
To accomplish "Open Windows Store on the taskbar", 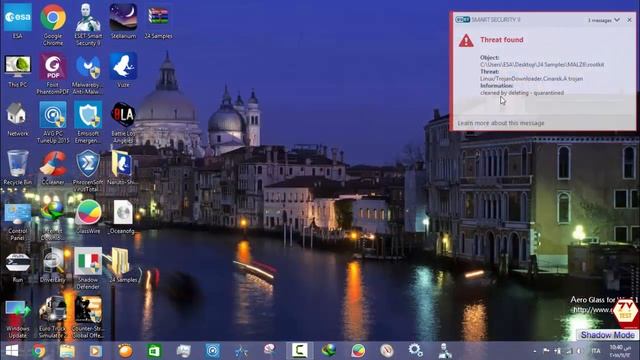I will pos(154,351).
